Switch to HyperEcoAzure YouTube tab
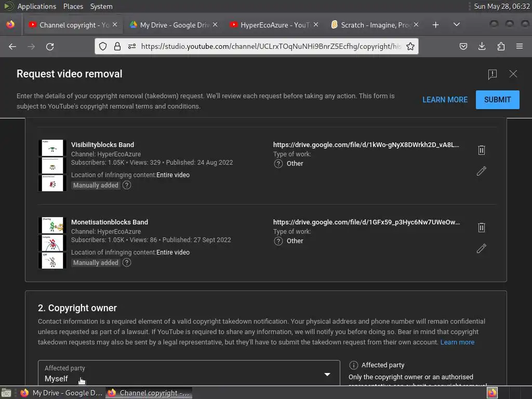 click(274, 25)
